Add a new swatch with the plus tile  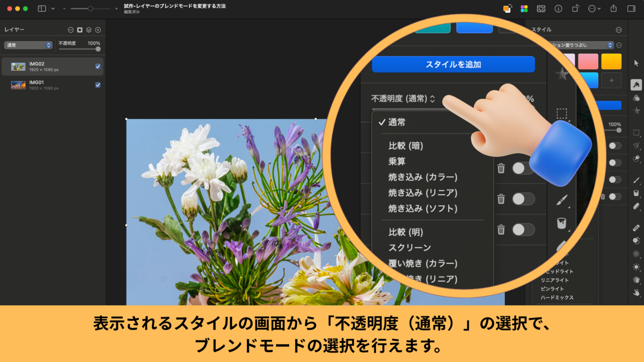click(611, 80)
